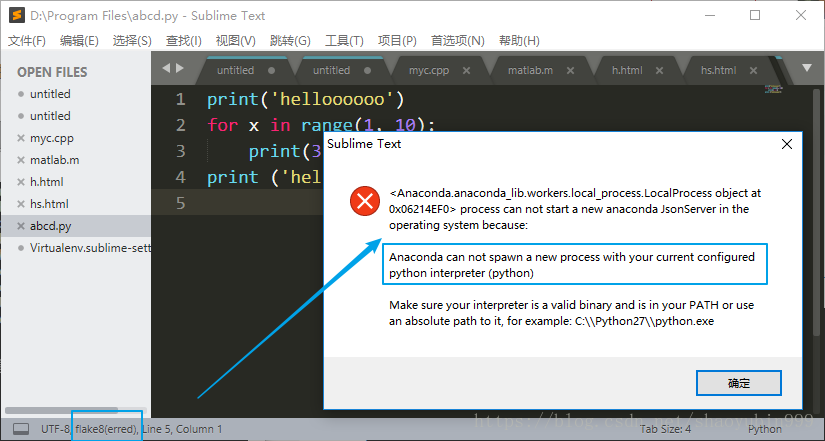Image resolution: width=825 pixels, height=441 pixels.
Task: Open the 查找(I) menu
Action: (x=184, y=41)
